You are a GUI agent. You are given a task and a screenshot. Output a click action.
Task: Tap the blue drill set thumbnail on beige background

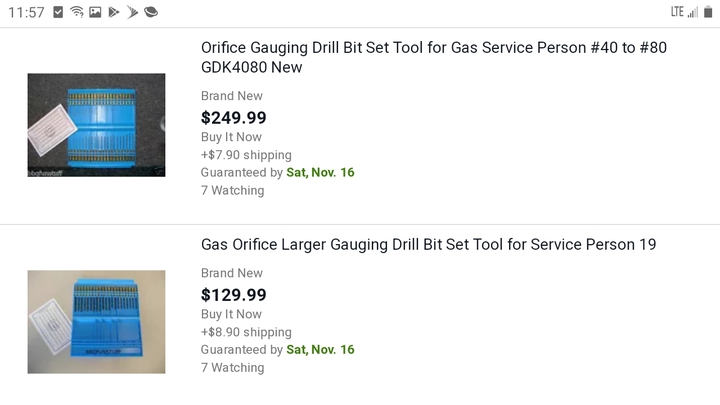point(96,322)
